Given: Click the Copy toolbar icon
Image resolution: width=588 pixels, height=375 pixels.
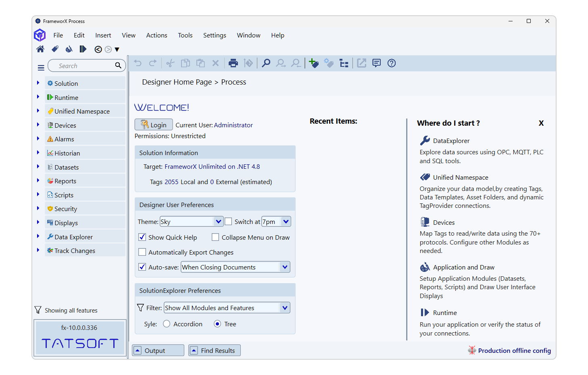Looking at the screenshot, I should coord(186,63).
